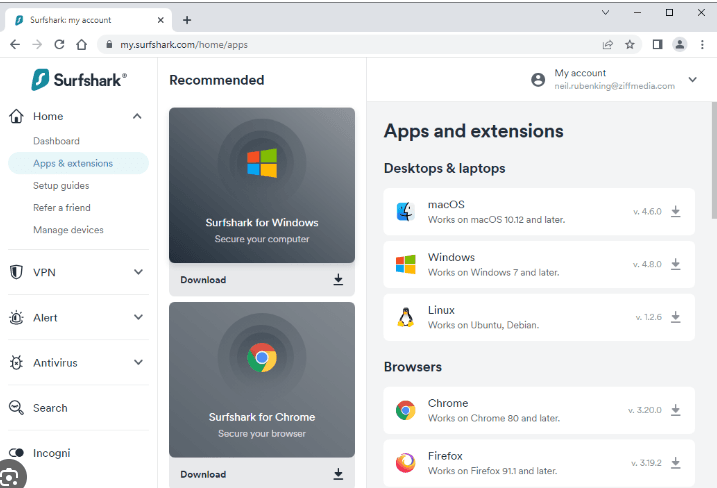This screenshot has height=488, width=717.
Task: Download Linux app via its download arrow
Action: click(x=675, y=317)
